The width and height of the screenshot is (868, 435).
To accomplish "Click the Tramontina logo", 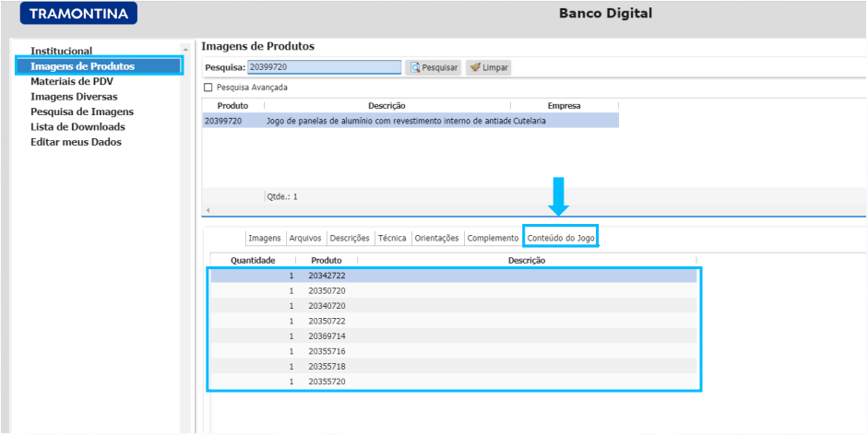I will coord(78,14).
